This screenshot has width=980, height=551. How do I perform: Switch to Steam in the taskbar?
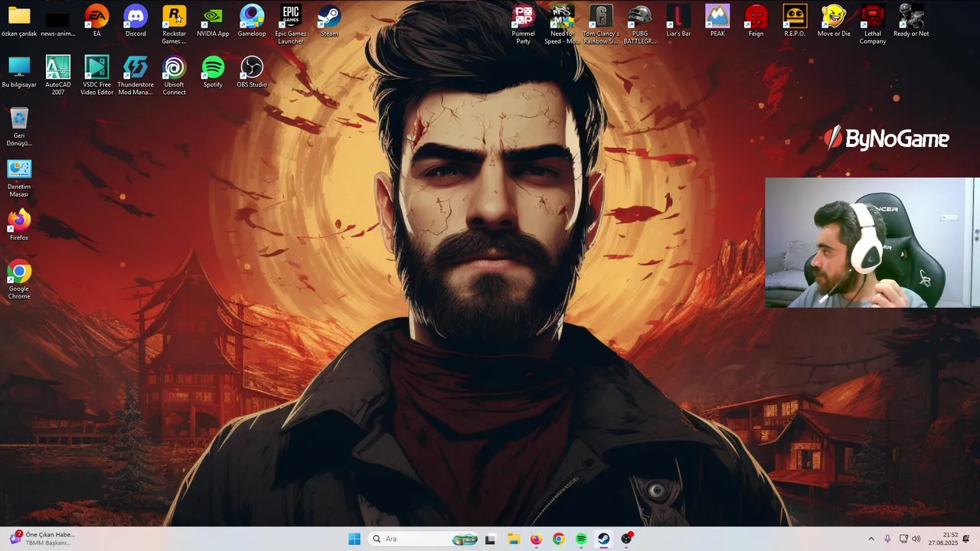(603, 539)
